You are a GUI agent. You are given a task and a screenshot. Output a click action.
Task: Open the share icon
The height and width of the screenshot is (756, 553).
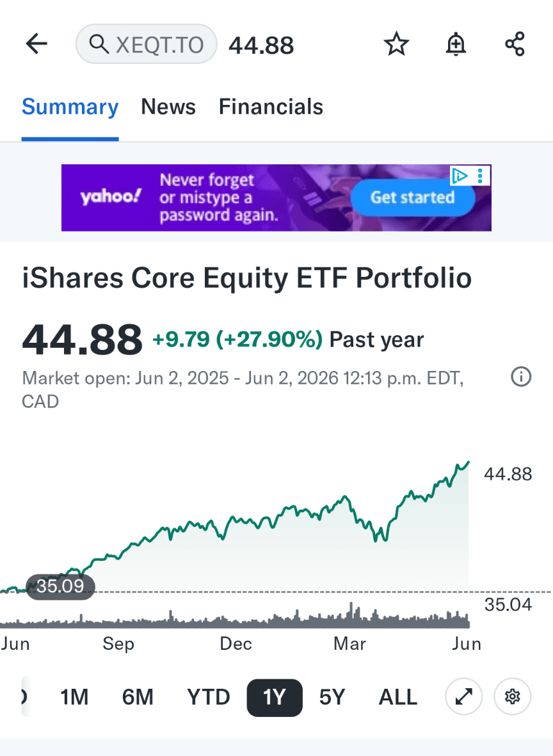(515, 44)
